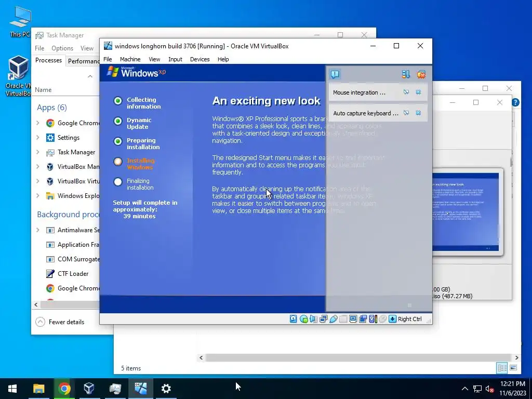Open the This PC desktop icon
Image resolution: width=532 pixels, height=399 pixels.
[x=20, y=21]
